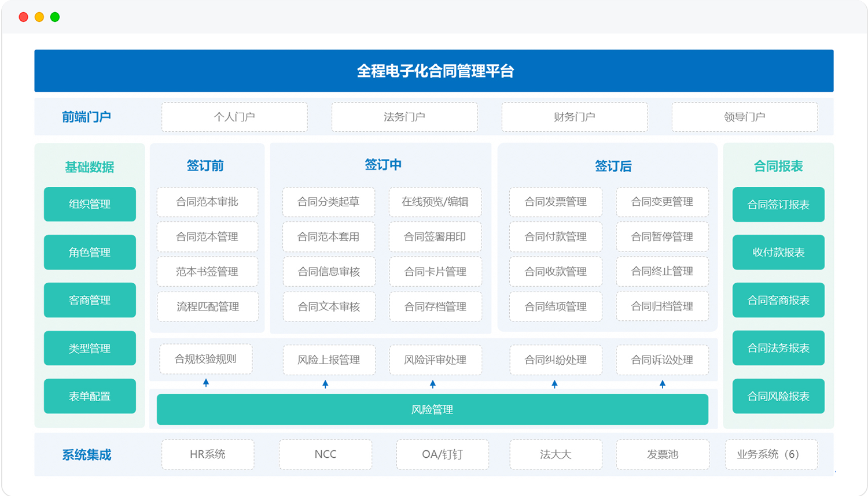
Task: Select 合同诉讼处理 item
Action: tap(662, 360)
